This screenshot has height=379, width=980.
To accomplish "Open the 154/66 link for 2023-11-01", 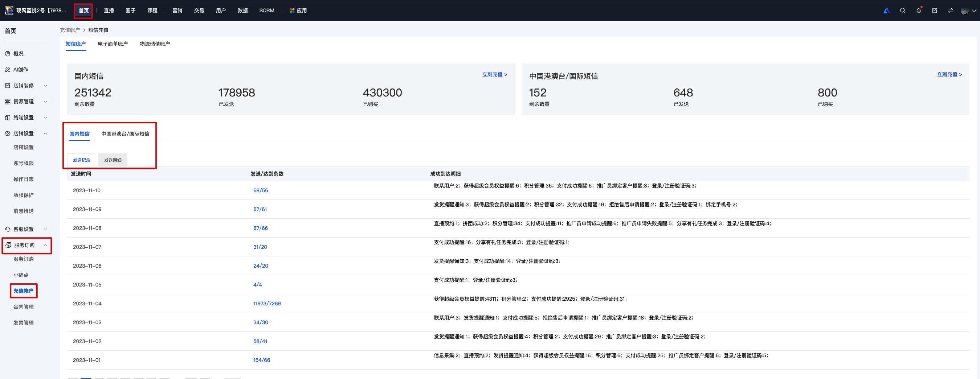I will pyautogui.click(x=262, y=360).
